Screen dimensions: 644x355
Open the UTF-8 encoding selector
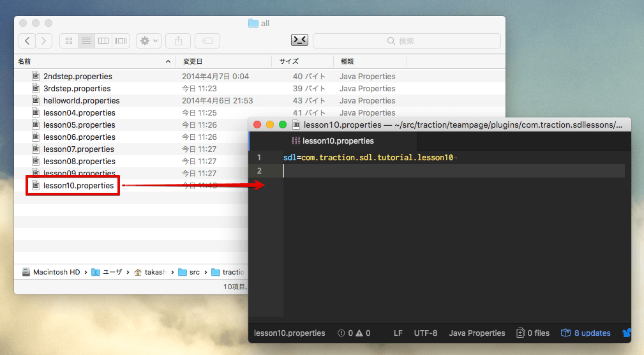click(426, 333)
